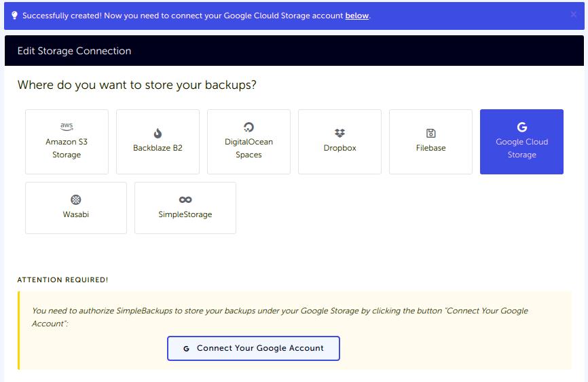The image size is (588, 382).
Task: Click the Google G icon in selected tile
Action: pos(521,127)
